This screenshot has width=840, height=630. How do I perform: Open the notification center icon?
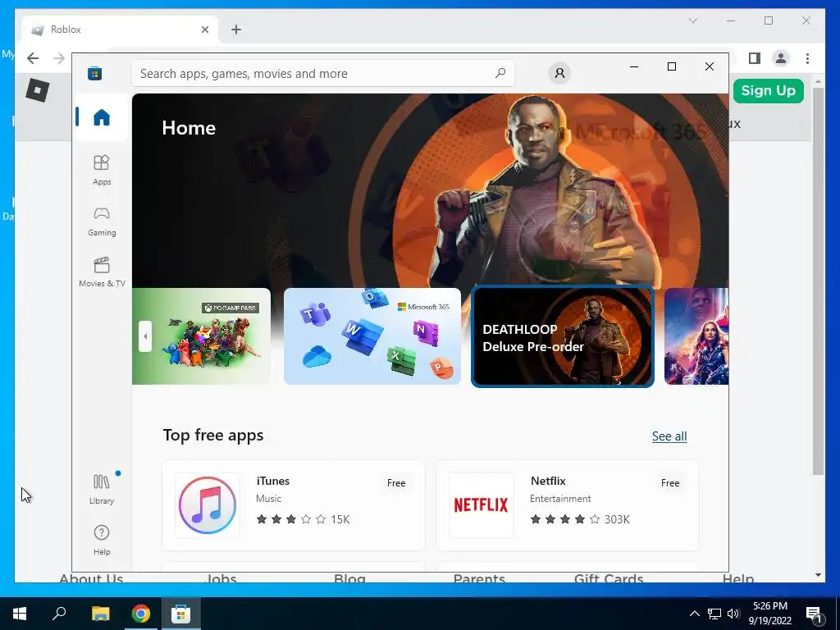tap(814, 614)
